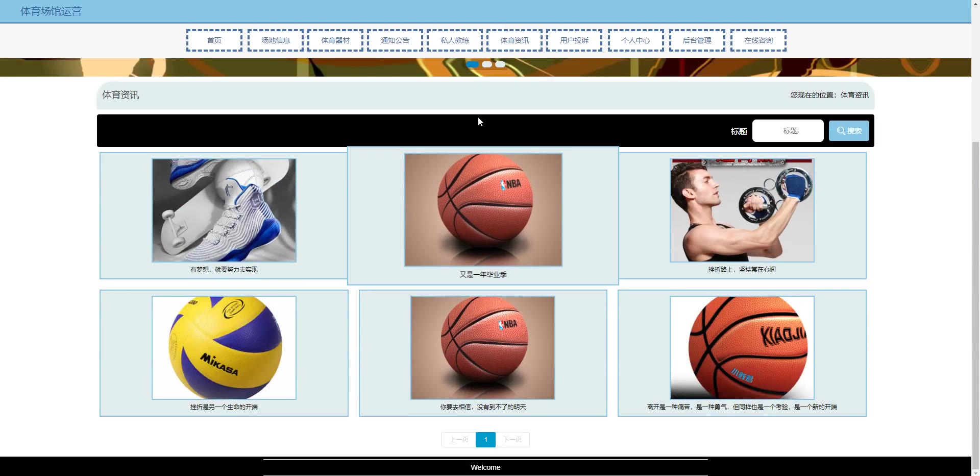The image size is (980, 476).
Task: Open 后台管理 nav item
Action: (697, 40)
